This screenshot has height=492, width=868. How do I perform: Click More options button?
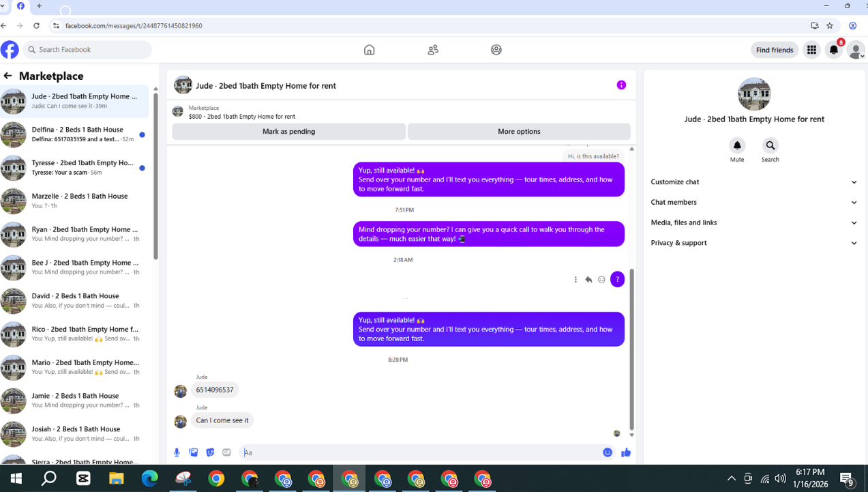[519, 132]
